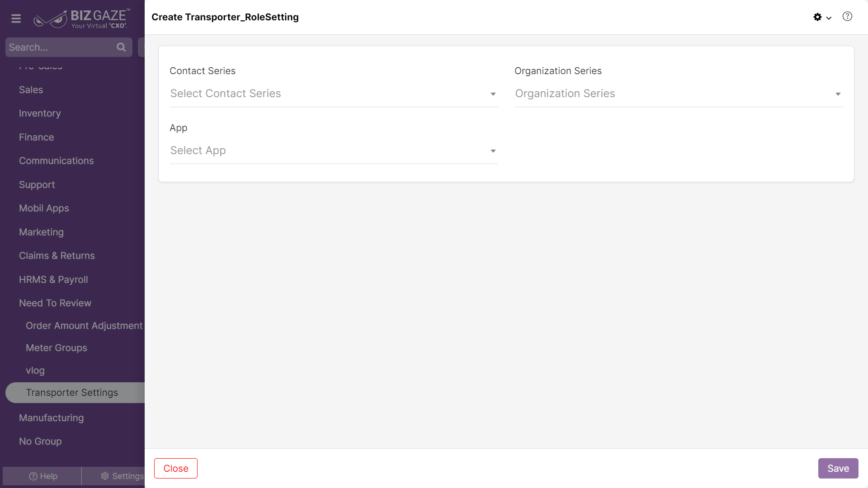Open Marketing menu
This screenshot has height=488, width=868.
tap(41, 232)
